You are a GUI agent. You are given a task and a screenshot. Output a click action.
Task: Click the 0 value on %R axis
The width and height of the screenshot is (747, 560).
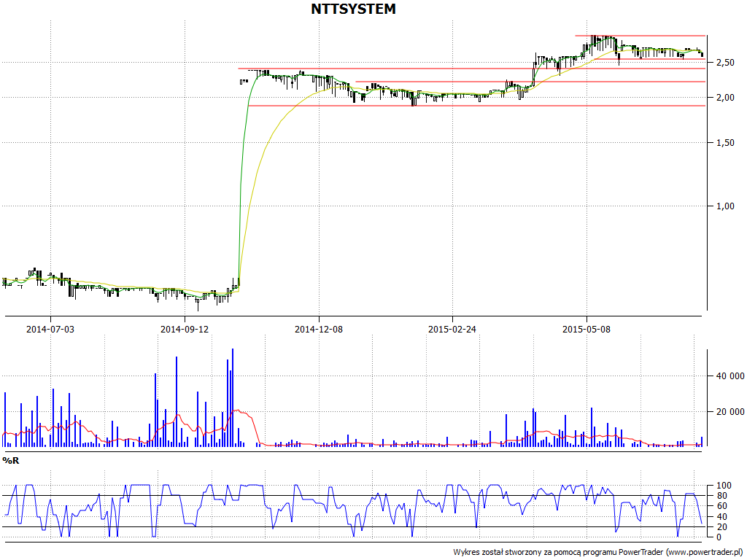click(719, 537)
